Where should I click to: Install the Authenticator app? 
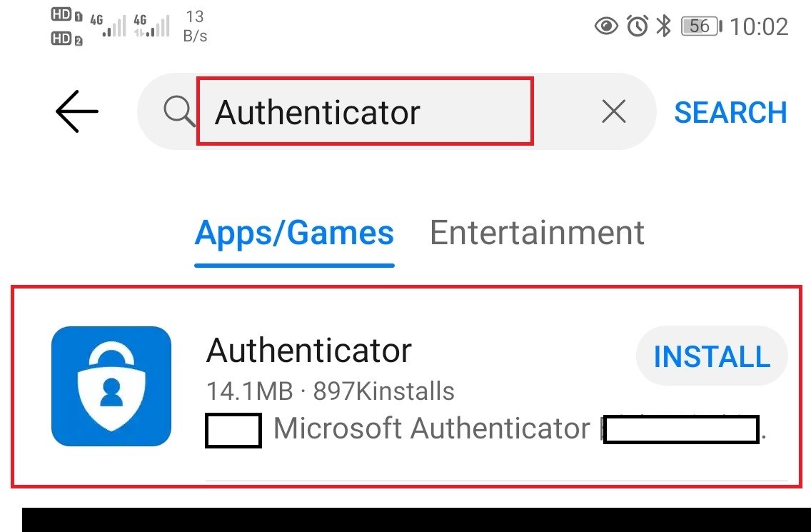pos(712,356)
